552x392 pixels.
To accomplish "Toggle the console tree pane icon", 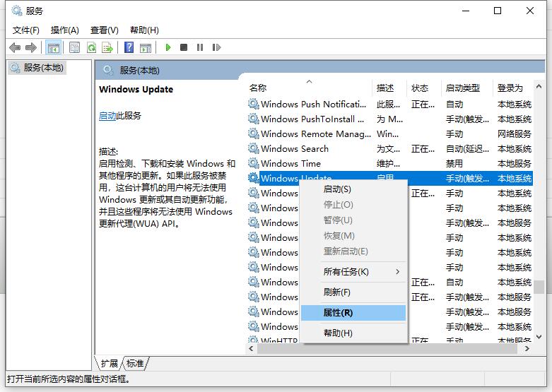I will pos(54,47).
